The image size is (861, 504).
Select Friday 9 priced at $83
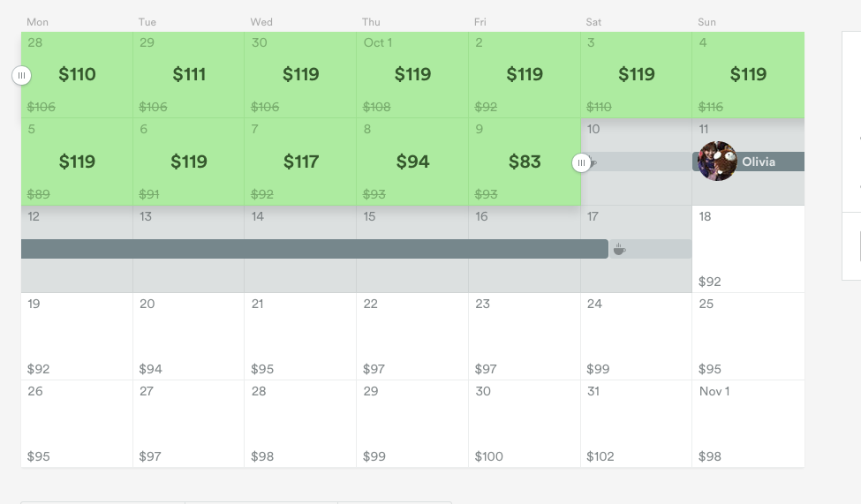tap(525, 162)
